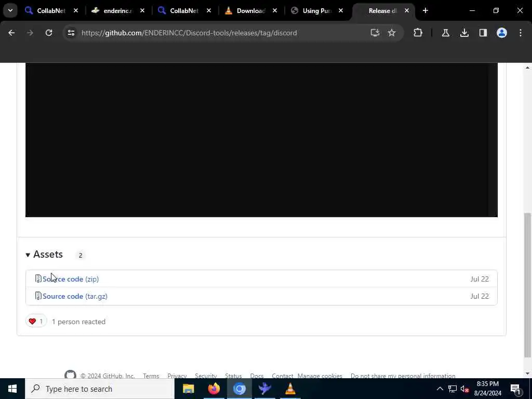This screenshot has height=399, width=532.
Task: Open Chrome Labs flask icon
Action: click(x=445, y=33)
